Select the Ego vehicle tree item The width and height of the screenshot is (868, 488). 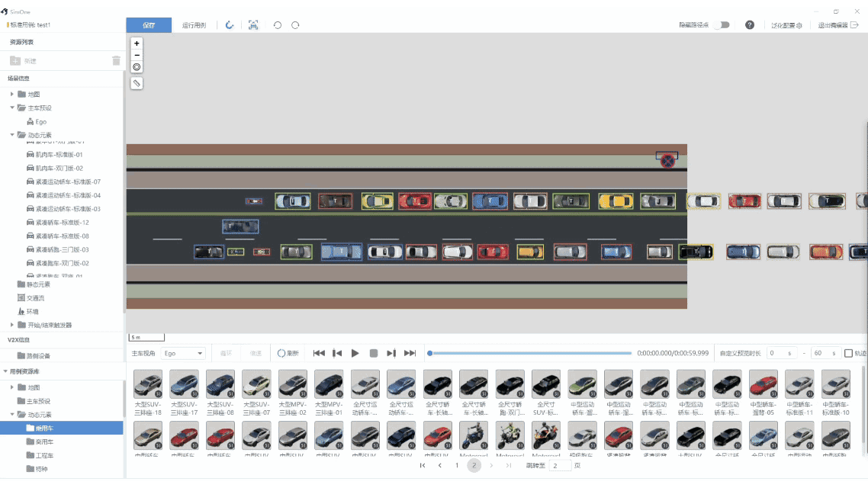(x=37, y=122)
